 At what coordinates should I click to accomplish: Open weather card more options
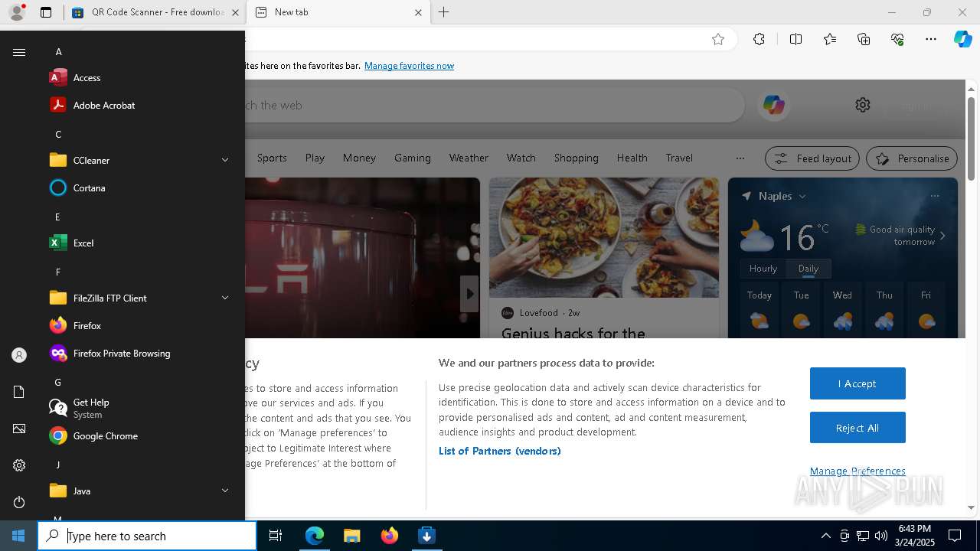point(935,196)
